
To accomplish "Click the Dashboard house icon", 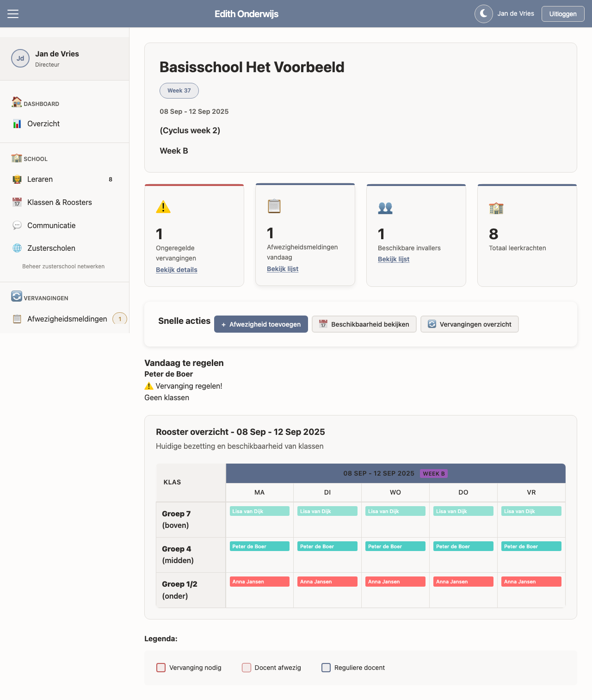I will click(17, 102).
